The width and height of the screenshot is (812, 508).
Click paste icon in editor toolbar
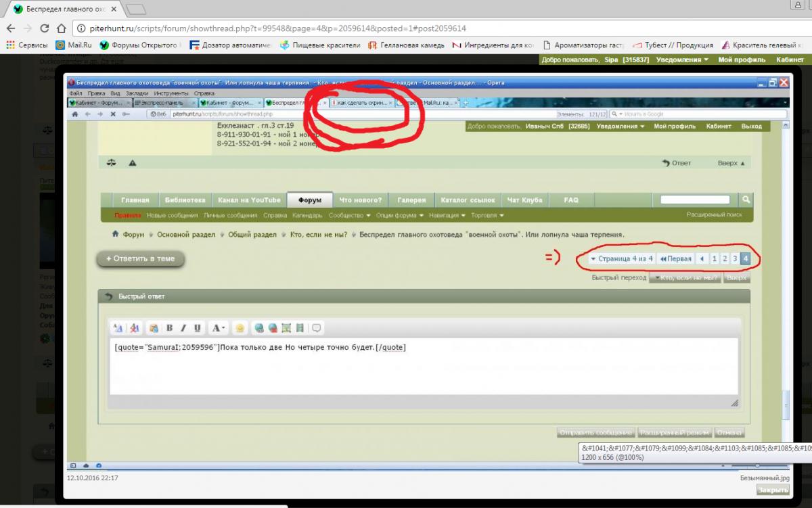point(154,328)
